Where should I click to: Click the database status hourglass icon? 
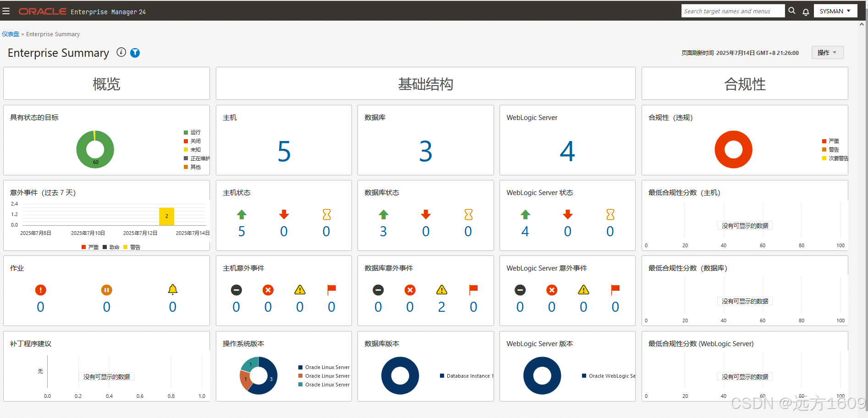click(468, 214)
